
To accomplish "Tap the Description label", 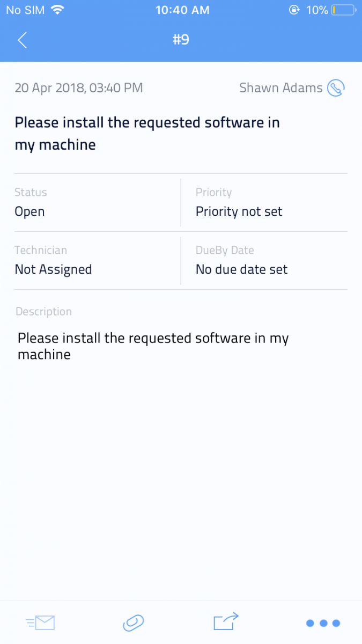I will pyautogui.click(x=43, y=311).
